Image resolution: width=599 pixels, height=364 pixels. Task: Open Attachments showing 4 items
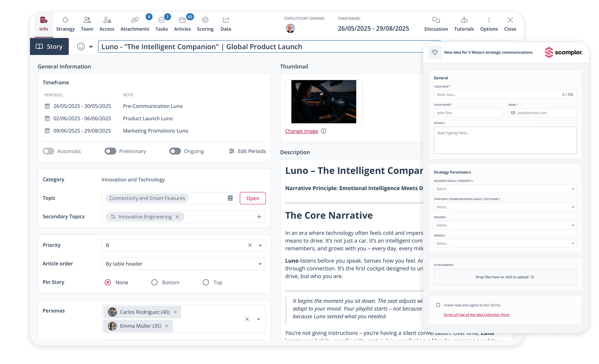[135, 23]
